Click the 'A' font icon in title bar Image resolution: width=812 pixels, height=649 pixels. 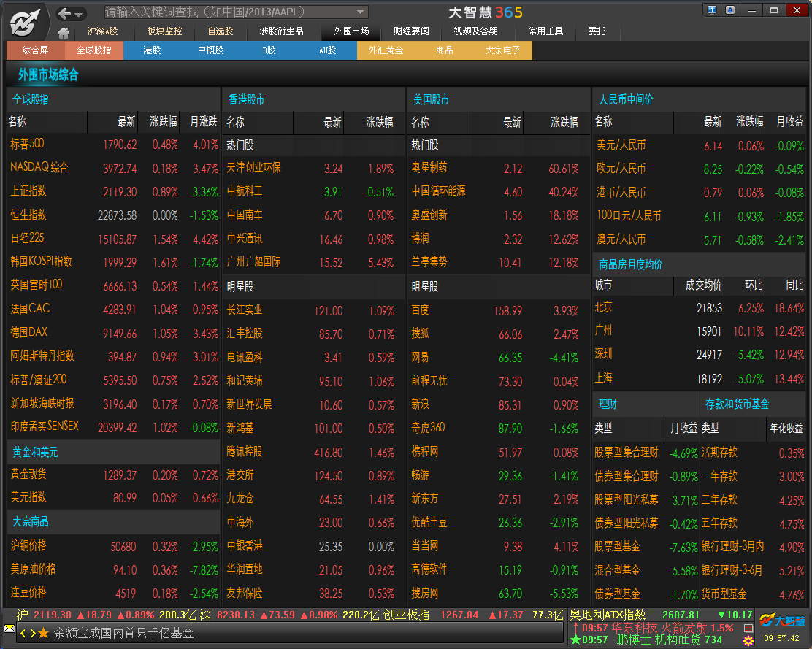pos(730,10)
